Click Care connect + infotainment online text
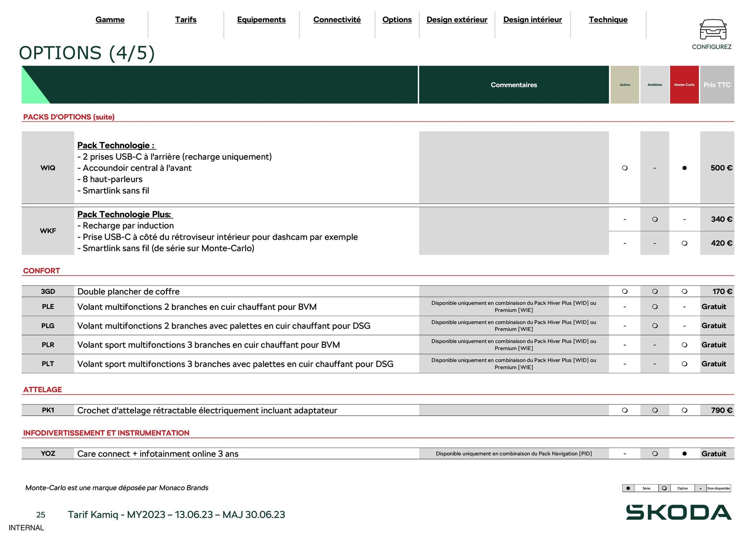The image size is (756, 535). [x=158, y=454]
